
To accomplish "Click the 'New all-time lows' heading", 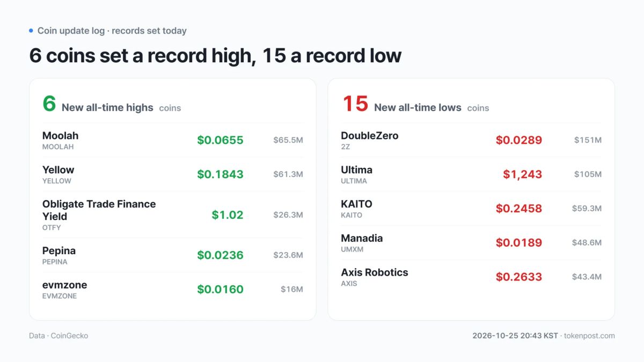I will pos(418,108).
